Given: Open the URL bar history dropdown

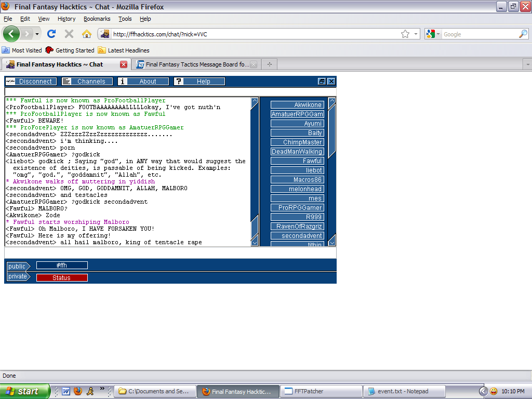Looking at the screenshot, I should [416, 34].
